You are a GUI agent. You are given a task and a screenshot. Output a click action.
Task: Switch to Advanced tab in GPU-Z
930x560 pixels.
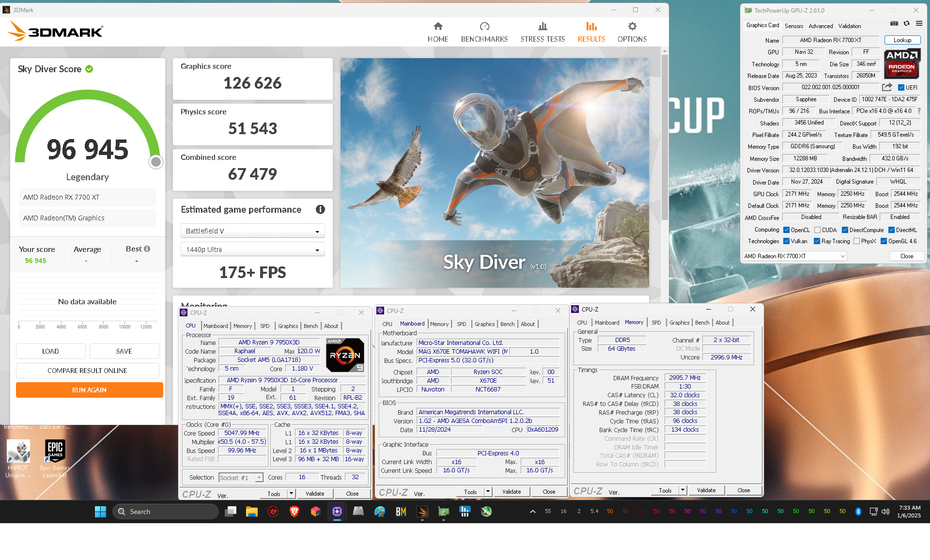point(821,26)
